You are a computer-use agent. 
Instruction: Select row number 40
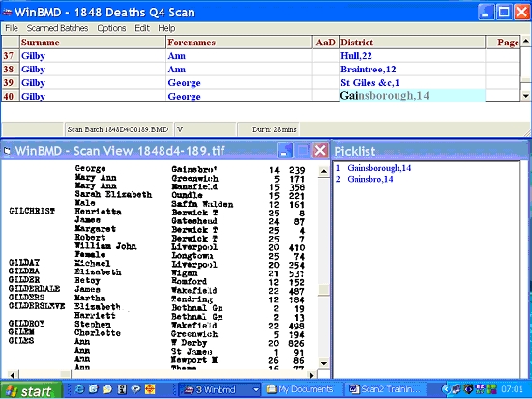10,96
